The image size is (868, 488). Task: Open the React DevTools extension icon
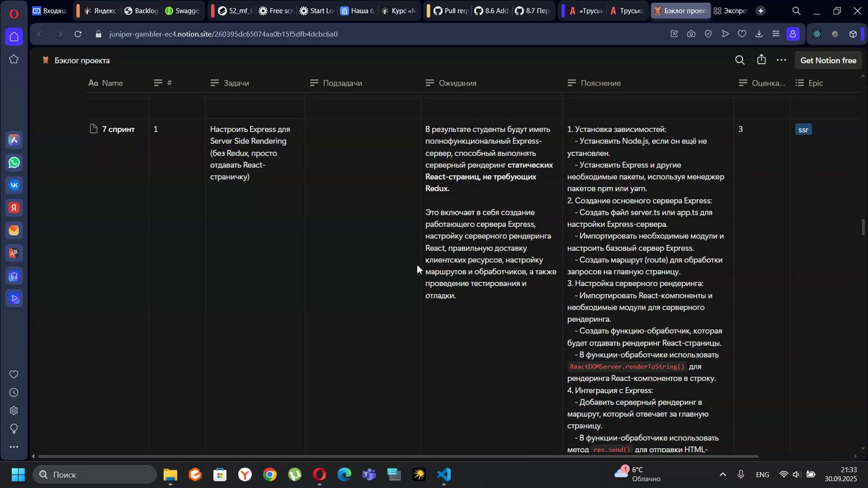[817, 34]
